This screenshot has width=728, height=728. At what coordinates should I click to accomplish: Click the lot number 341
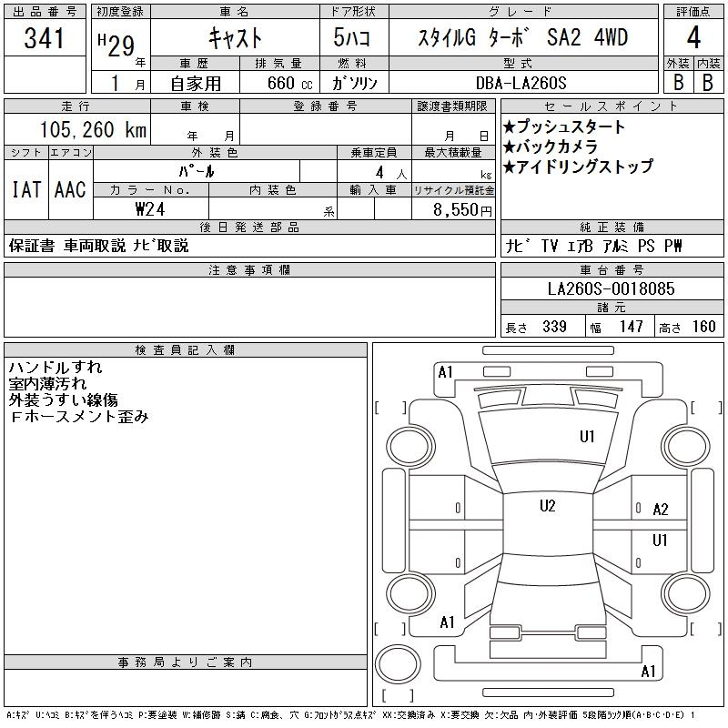(44, 38)
